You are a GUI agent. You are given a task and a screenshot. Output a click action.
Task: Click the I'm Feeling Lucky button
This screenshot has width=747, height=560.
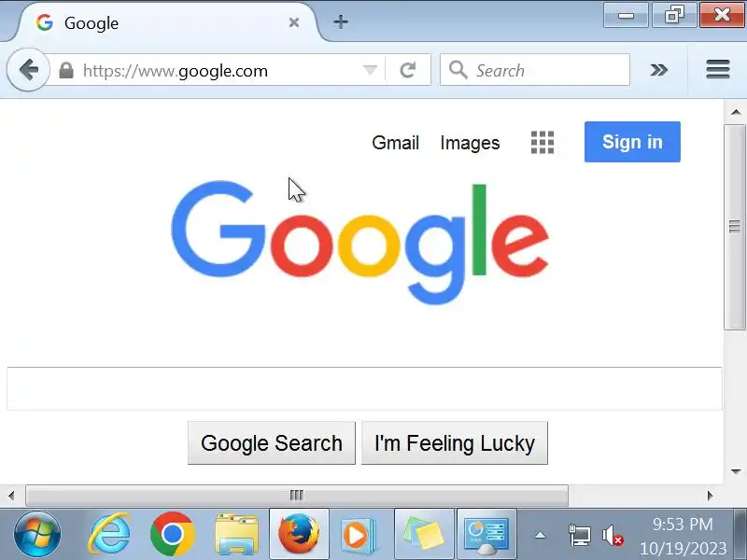point(455,442)
